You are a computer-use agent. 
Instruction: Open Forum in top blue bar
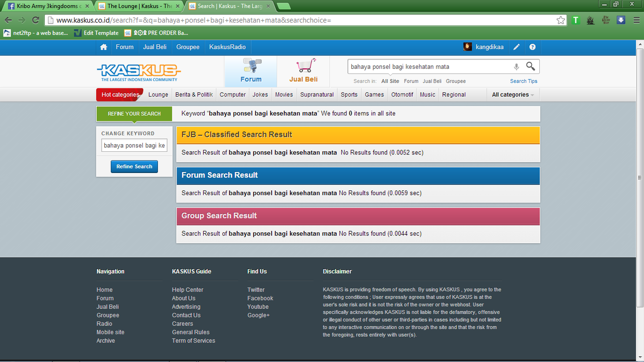tap(125, 47)
